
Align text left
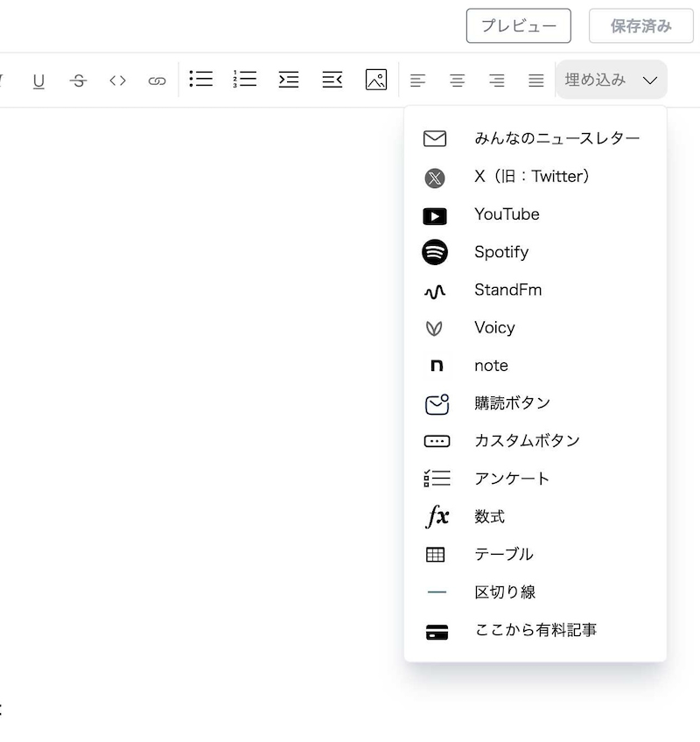tap(418, 80)
